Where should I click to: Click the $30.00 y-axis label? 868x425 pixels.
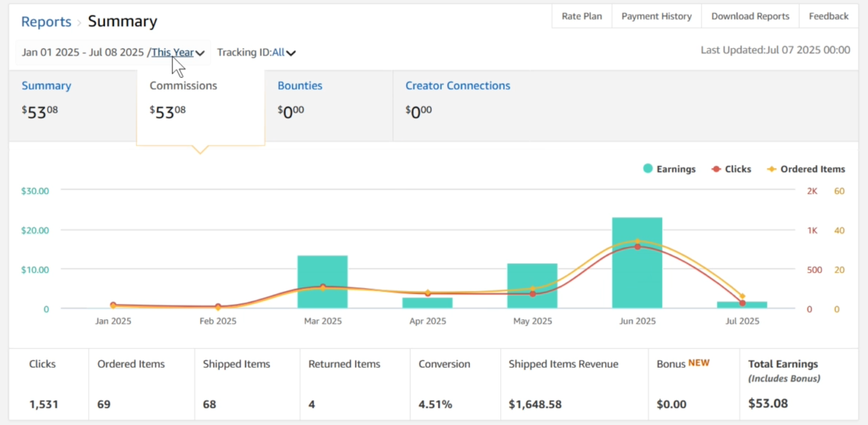[x=35, y=191]
